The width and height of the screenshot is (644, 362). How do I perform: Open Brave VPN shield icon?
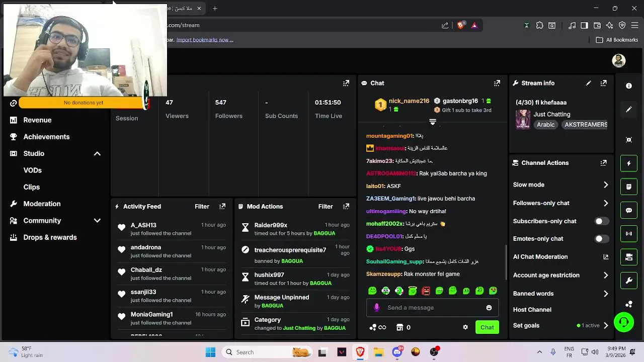622,25
